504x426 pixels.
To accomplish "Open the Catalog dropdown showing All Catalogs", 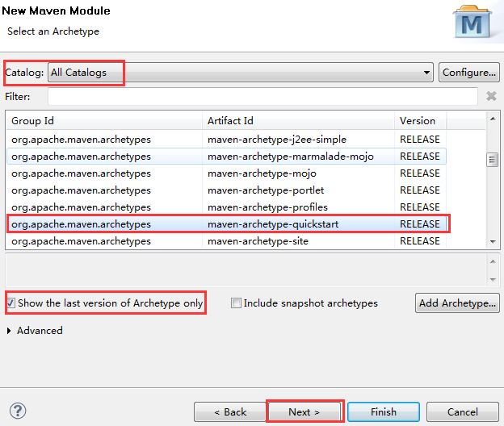I will (x=241, y=73).
